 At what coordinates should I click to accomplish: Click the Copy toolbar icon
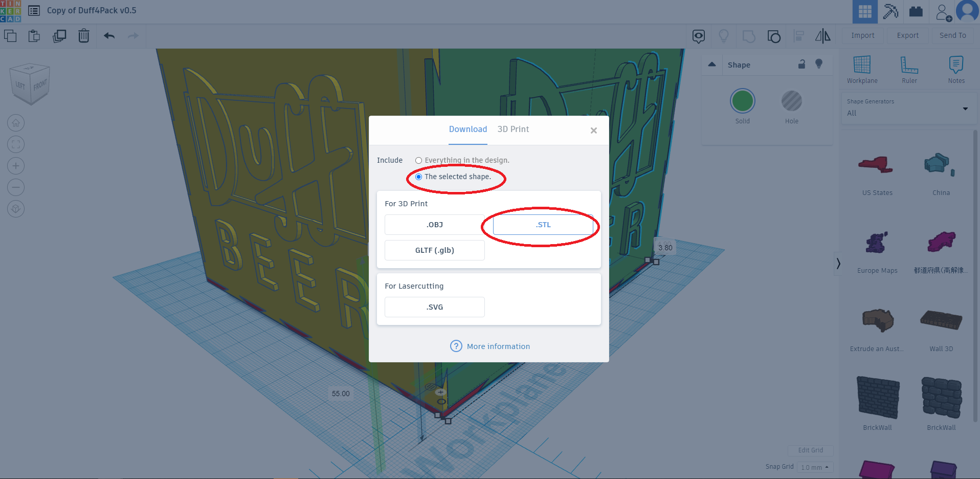tap(10, 36)
